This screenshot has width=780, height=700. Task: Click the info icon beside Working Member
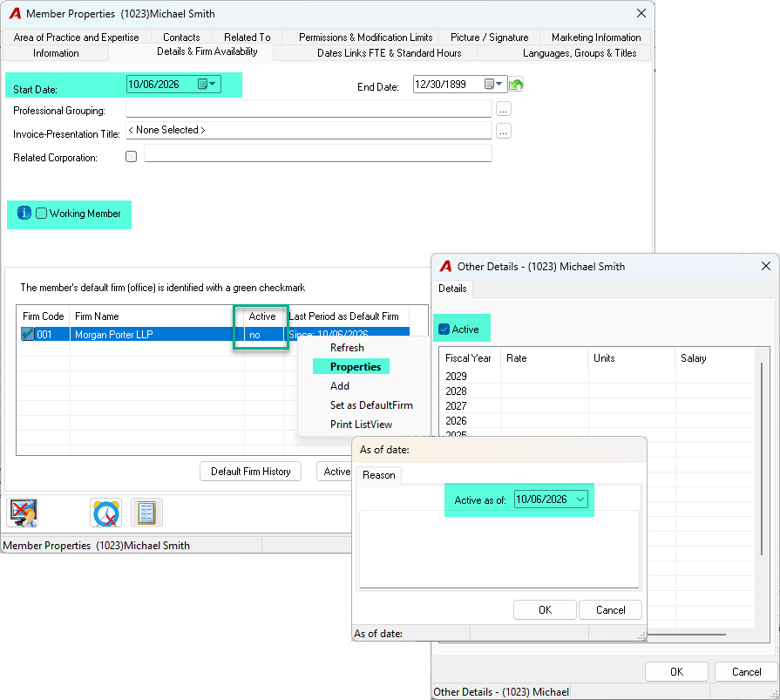[x=24, y=213]
